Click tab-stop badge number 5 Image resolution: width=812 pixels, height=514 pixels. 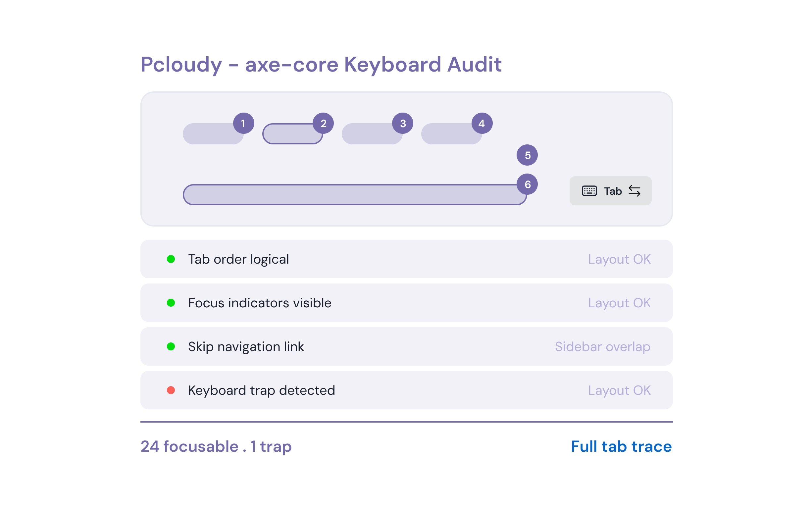[x=528, y=155]
